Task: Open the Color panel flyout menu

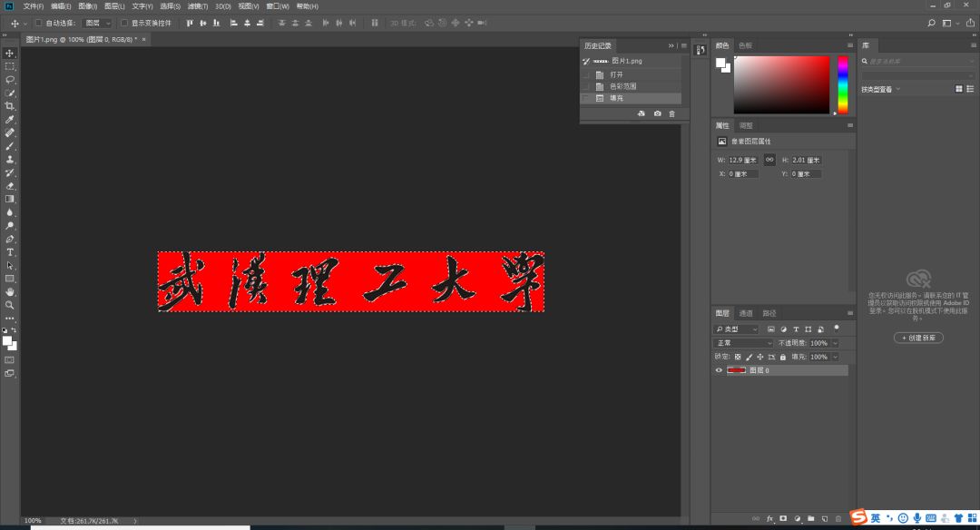Action: click(x=850, y=45)
